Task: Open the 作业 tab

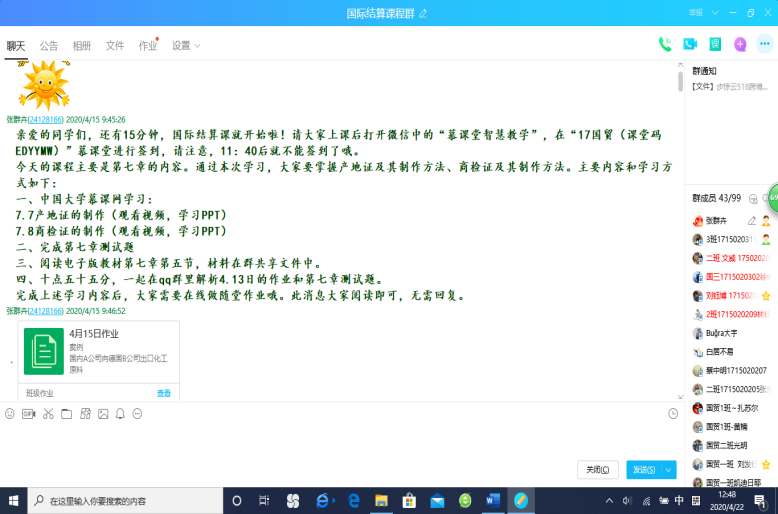Action: 147,46
